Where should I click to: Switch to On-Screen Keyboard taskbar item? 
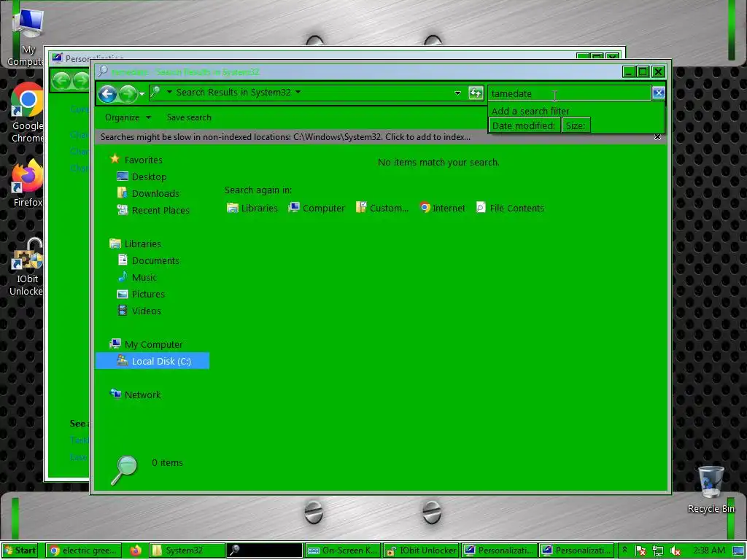(343, 551)
